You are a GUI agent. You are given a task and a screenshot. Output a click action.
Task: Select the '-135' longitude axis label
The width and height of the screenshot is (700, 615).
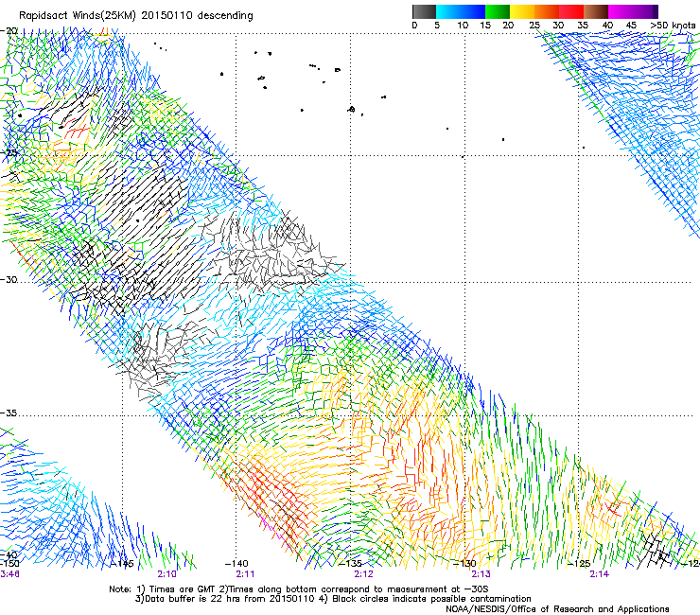(x=350, y=564)
